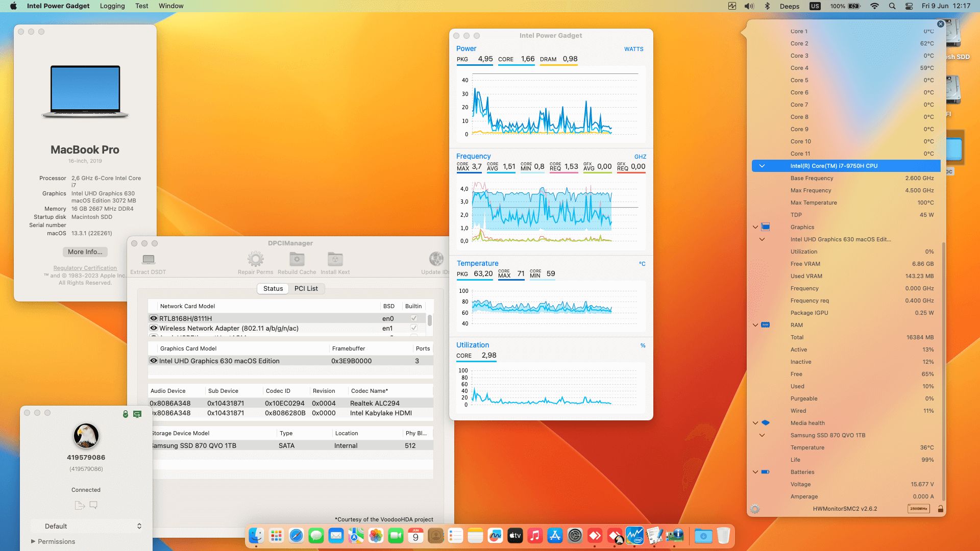
Task: Click the Rebuild Cache toolbar icon
Action: pyautogui.click(x=297, y=259)
